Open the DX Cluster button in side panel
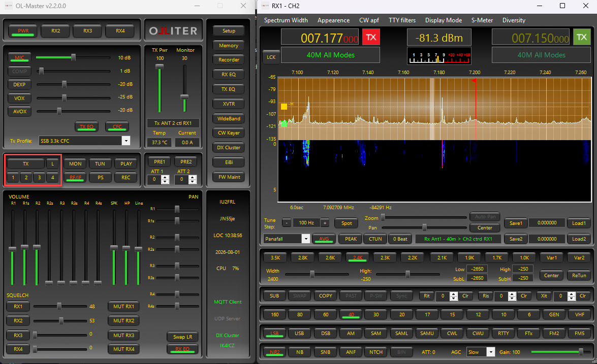Image resolution: width=597 pixels, height=364 pixels. [x=229, y=148]
